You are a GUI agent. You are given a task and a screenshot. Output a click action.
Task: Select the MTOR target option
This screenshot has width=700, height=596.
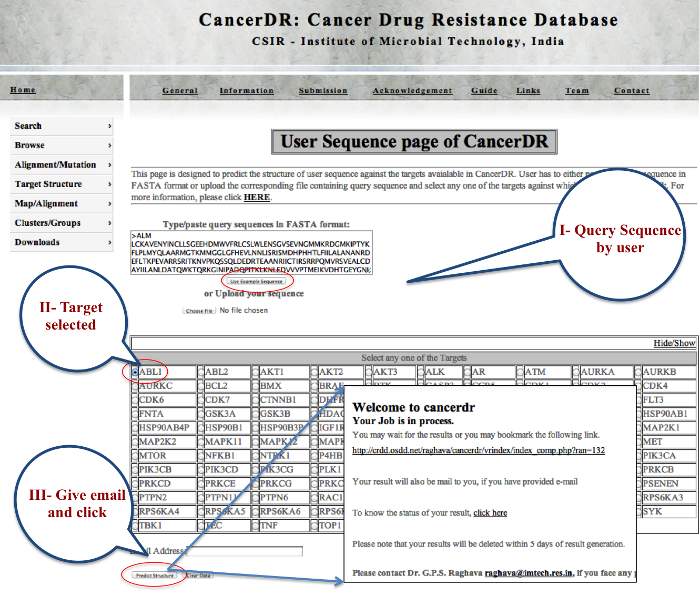coord(135,456)
